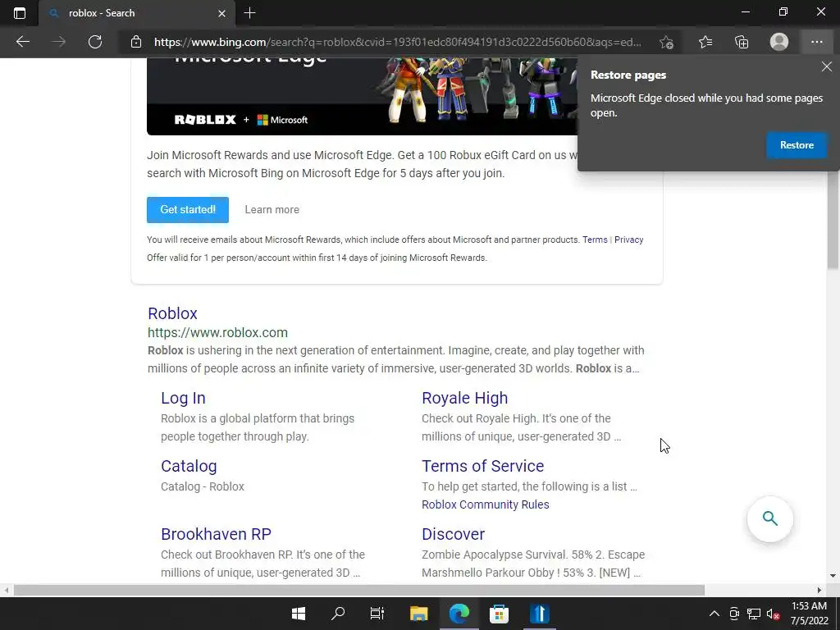Open the Privacy link
The width and height of the screenshot is (840, 630).
[x=629, y=240]
